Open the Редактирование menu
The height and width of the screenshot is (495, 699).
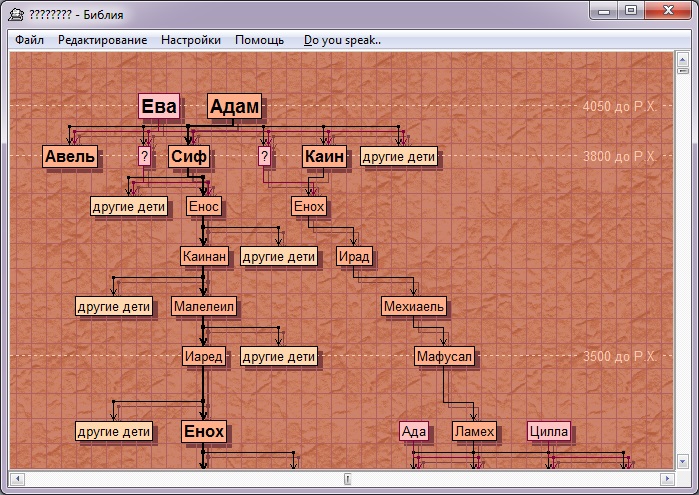coord(102,40)
